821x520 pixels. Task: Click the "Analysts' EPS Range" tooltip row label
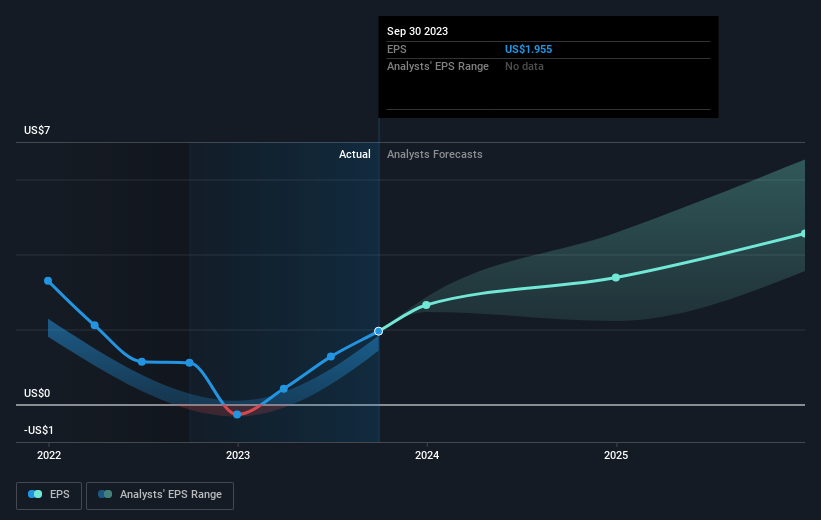438,67
